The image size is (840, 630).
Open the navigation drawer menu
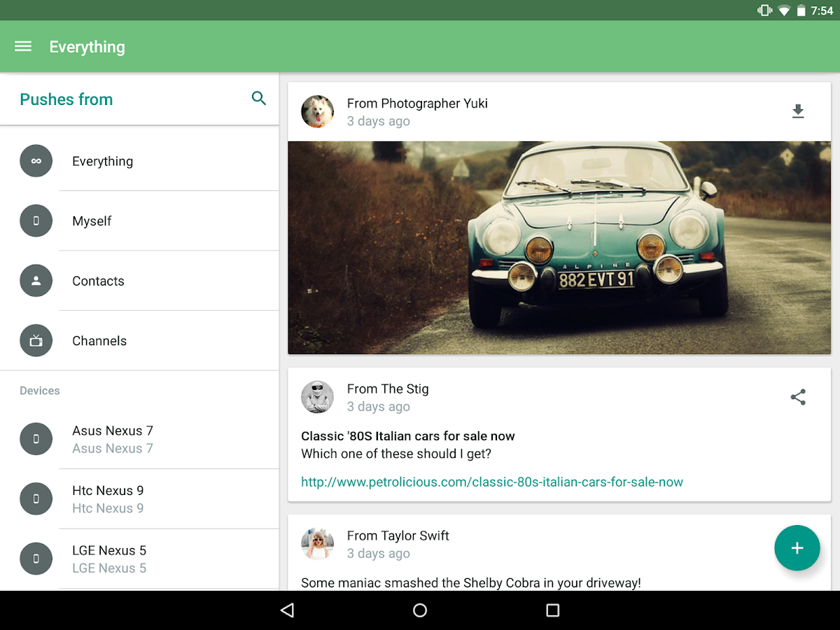coord(22,46)
